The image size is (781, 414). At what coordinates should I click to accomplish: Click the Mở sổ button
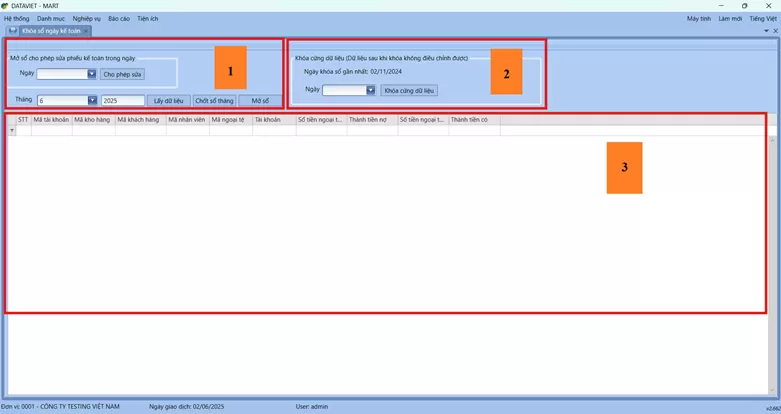click(x=260, y=101)
